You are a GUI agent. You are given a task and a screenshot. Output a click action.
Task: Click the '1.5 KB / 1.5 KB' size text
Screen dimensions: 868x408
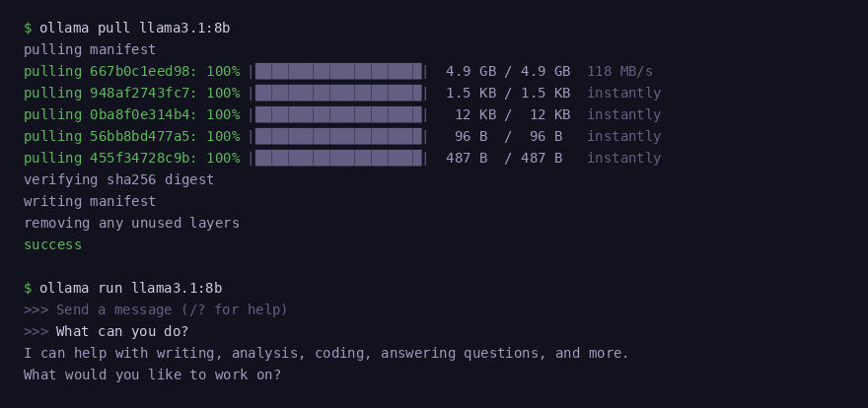point(508,93)
